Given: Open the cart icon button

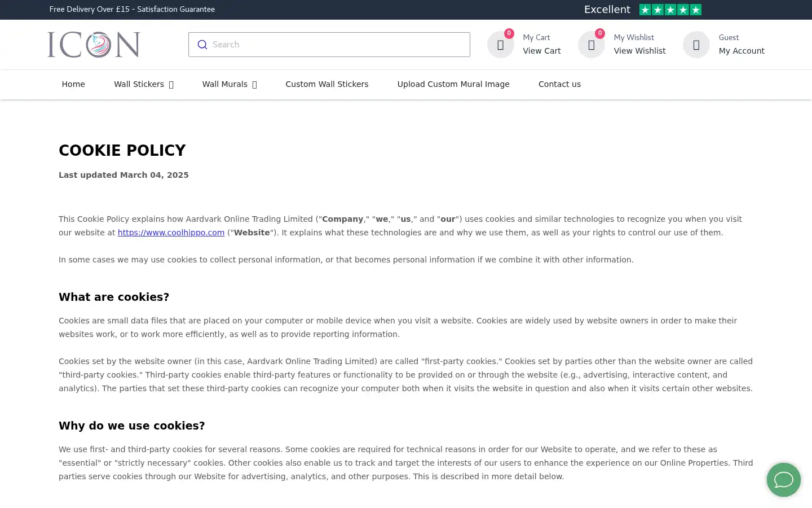Looking at the screenshot, I should [x=500, y=45].
